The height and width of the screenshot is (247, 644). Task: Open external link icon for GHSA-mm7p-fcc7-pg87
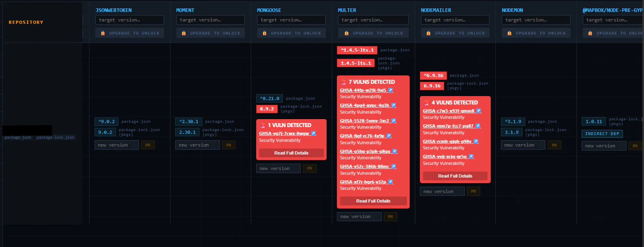(x=478, y=126)
